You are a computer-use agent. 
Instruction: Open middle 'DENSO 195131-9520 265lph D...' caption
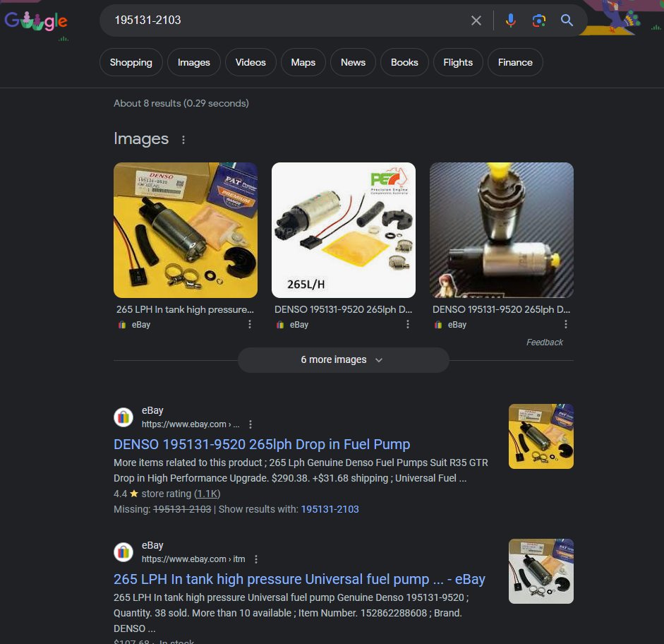pyautogui.click(x=343, y=310)
